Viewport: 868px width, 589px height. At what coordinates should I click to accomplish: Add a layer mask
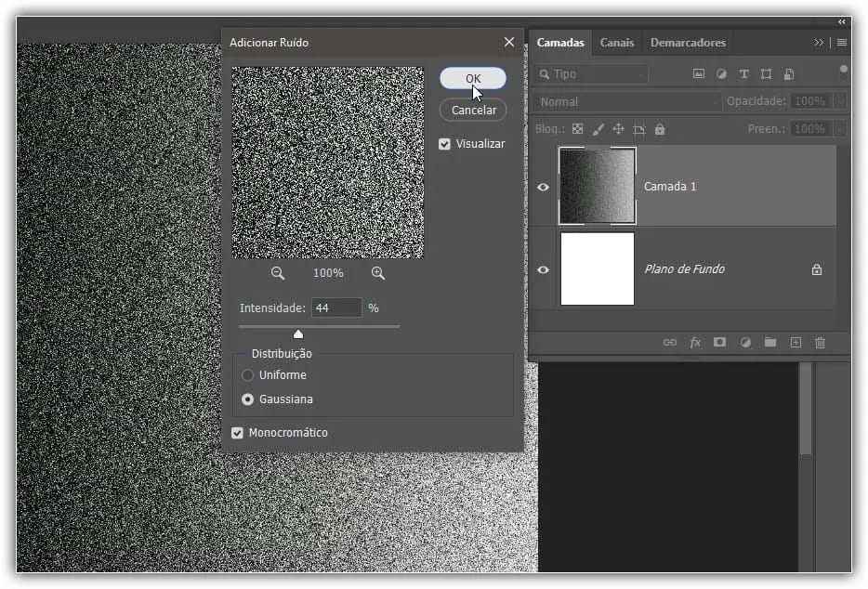[719, 342]
